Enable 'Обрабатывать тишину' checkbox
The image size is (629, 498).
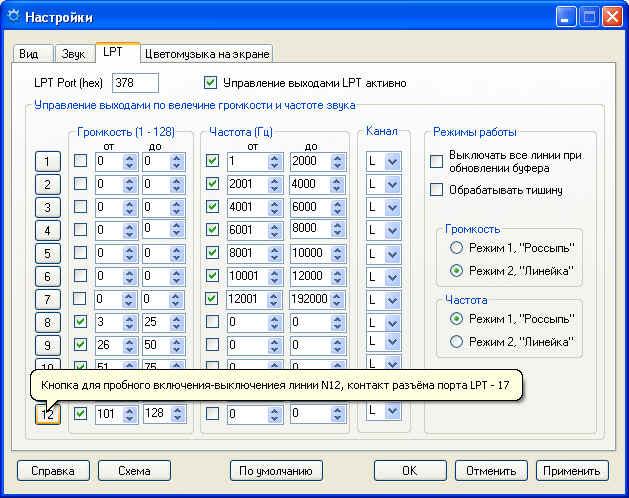click(436, 190)
